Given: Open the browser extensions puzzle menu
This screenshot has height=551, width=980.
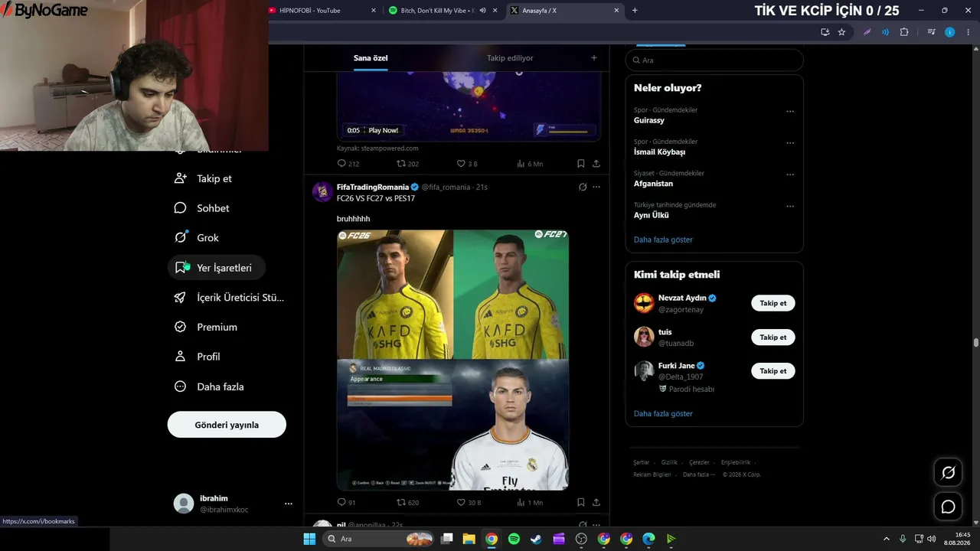Looking at the screenshot, I should (904, 32).
